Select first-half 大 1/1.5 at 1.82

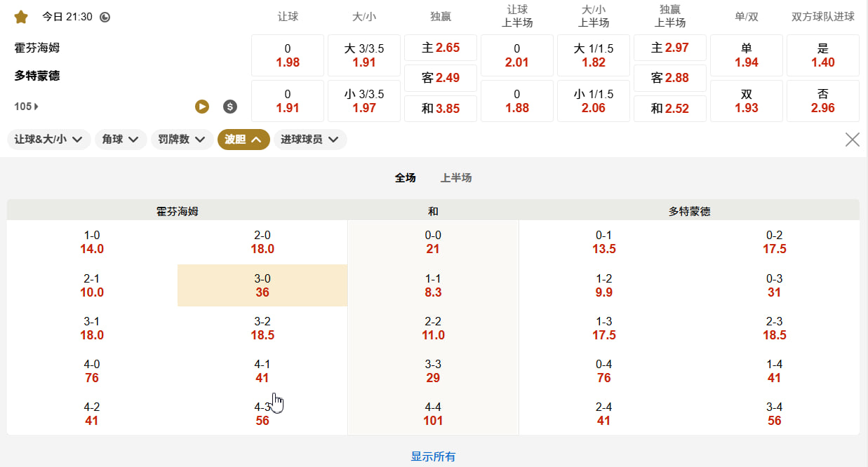[x=594, y=55]
